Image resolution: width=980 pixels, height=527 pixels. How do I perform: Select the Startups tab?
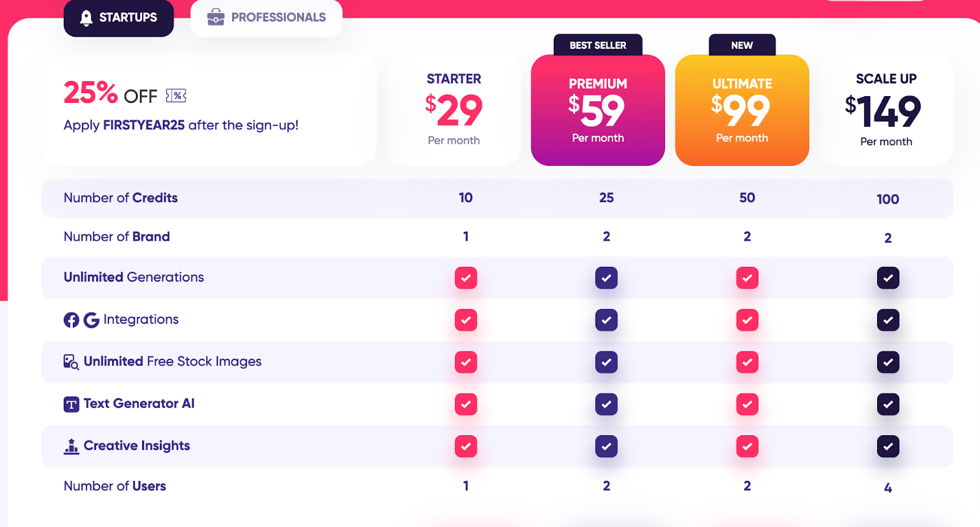click(119, 18)
